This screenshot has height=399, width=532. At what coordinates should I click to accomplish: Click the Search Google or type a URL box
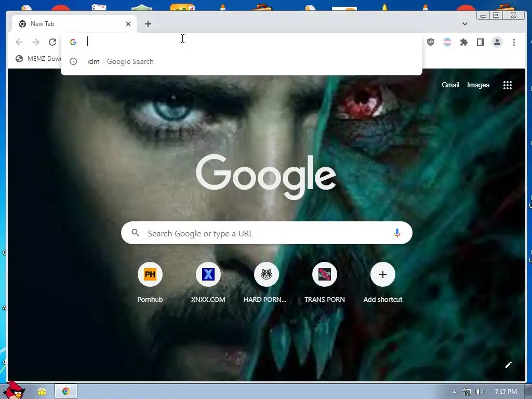pyautogui.click(x=267, y=233)
